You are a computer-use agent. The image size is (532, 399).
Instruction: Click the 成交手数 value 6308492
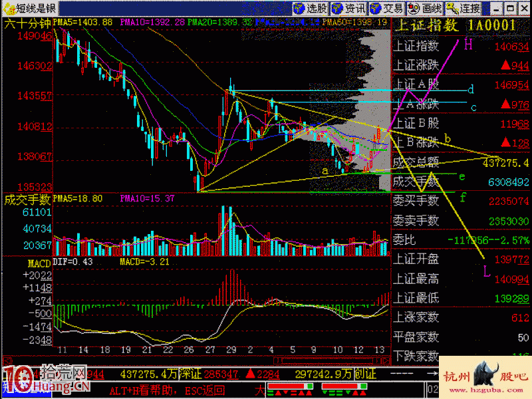pyautogui.click(x=509, y=182)
